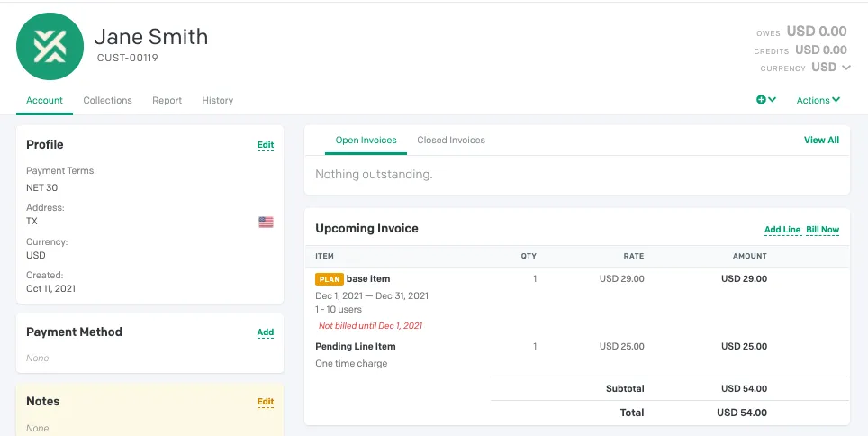Viewport: 868px width, 436px height.
Task: Click 'Not billed until Dec 1, 2021' notice
Action: [370, 326]
